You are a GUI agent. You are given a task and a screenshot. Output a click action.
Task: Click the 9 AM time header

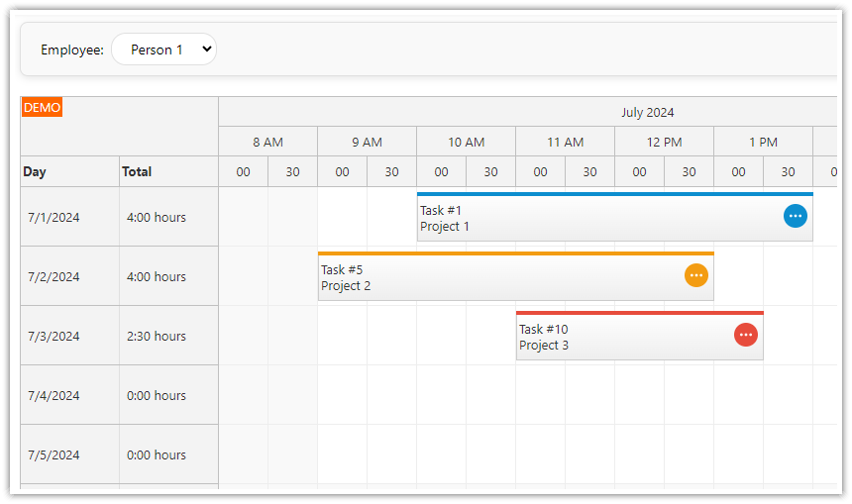click(x=367, y=142)
